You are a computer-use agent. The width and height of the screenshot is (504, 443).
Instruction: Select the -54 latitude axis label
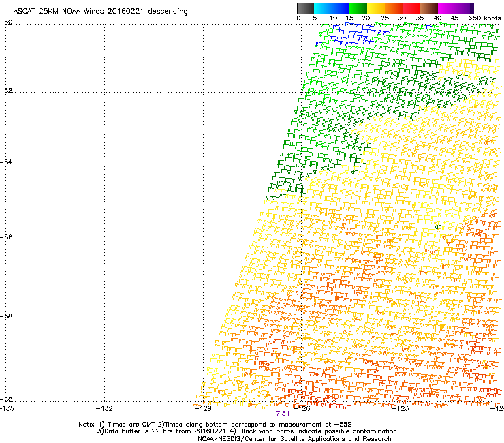coord(6,162)
